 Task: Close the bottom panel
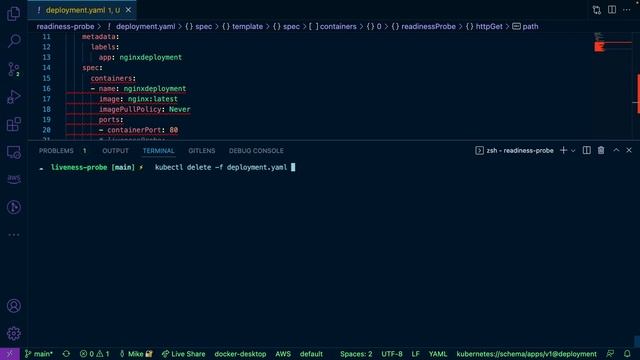point(629,151)
